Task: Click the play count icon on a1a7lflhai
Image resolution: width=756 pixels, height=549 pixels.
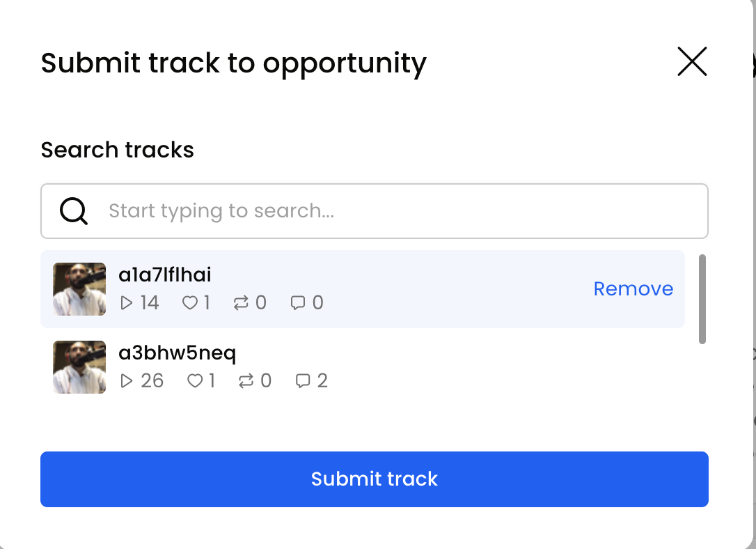Action: click(127, 303)
